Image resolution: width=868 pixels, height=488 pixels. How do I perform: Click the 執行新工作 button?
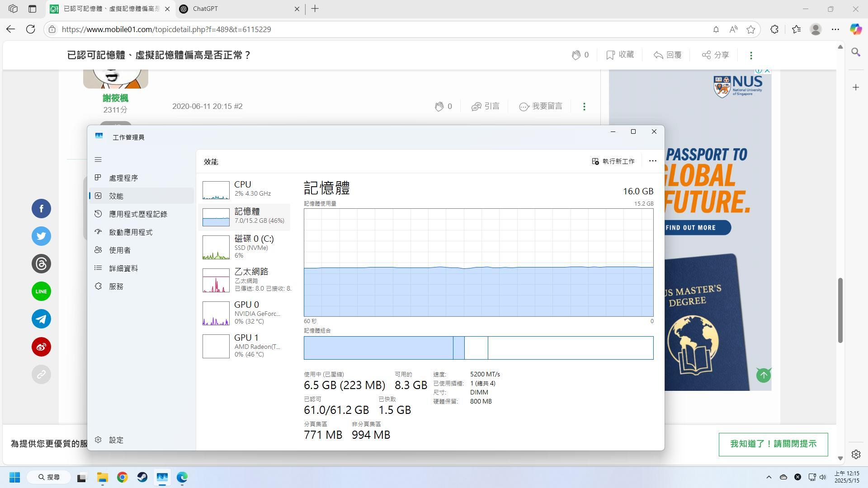613,161
